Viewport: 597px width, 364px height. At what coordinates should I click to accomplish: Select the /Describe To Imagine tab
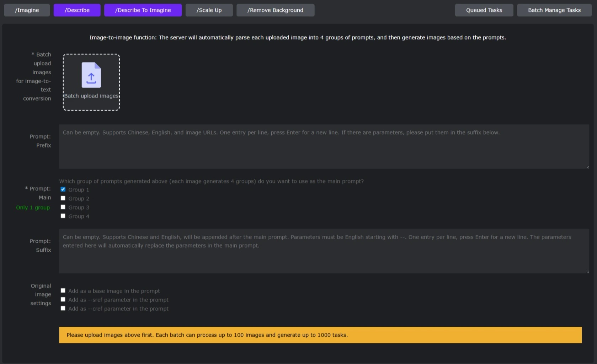(143, 10)
